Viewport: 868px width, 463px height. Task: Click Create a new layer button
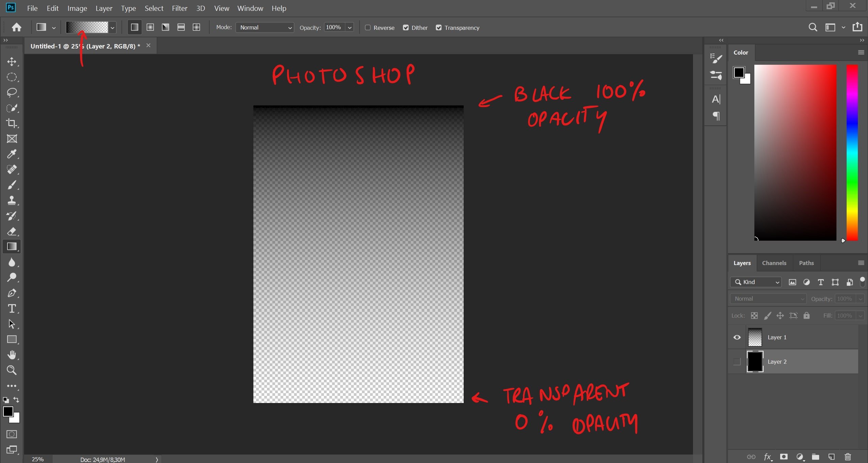831,457
